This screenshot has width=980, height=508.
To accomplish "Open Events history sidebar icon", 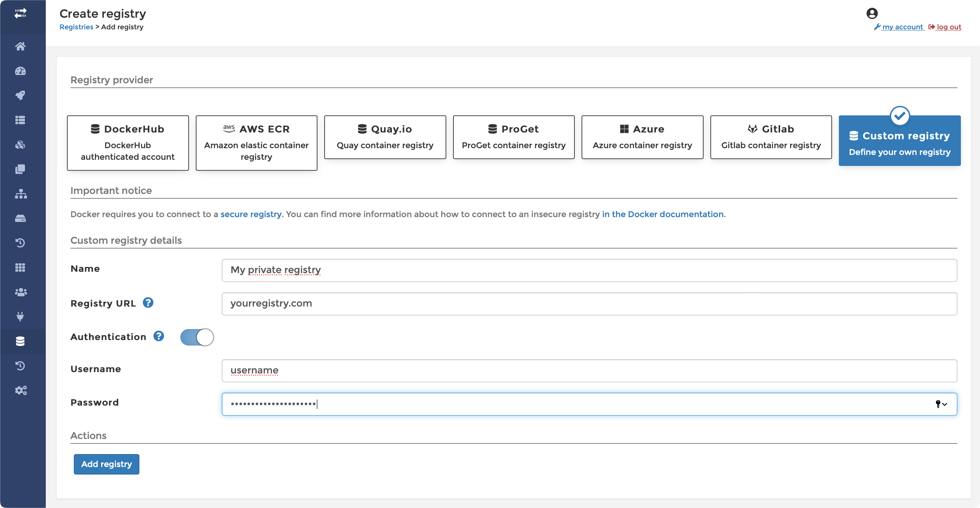I will click(x=21, y=243).
